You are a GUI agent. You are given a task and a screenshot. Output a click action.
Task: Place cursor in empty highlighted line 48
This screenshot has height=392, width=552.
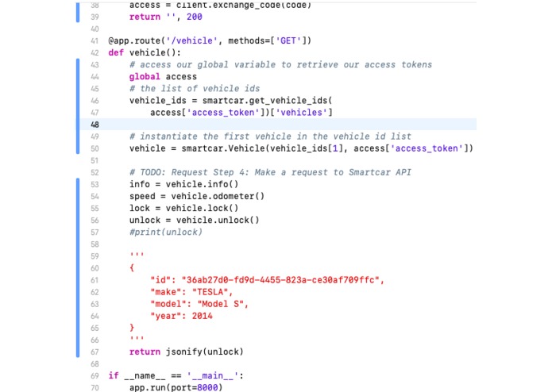(278, 125)
